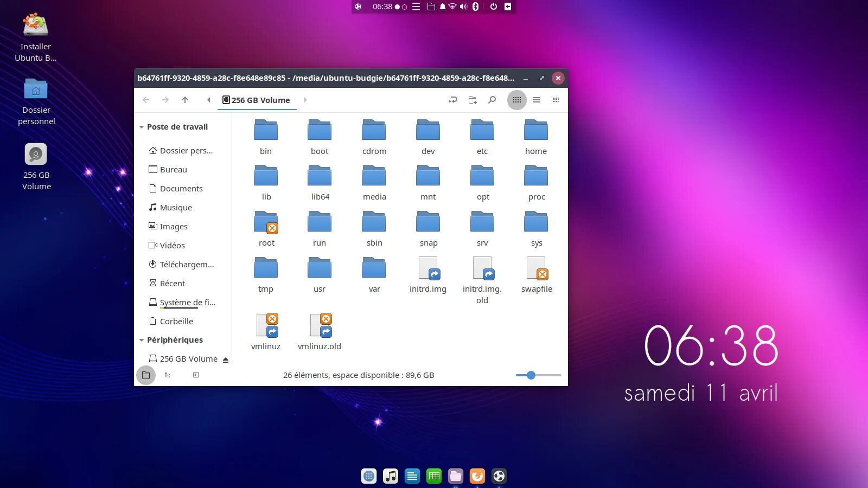Switch to list view
This screenshot has width=868, height=488.
click(537, 100)
